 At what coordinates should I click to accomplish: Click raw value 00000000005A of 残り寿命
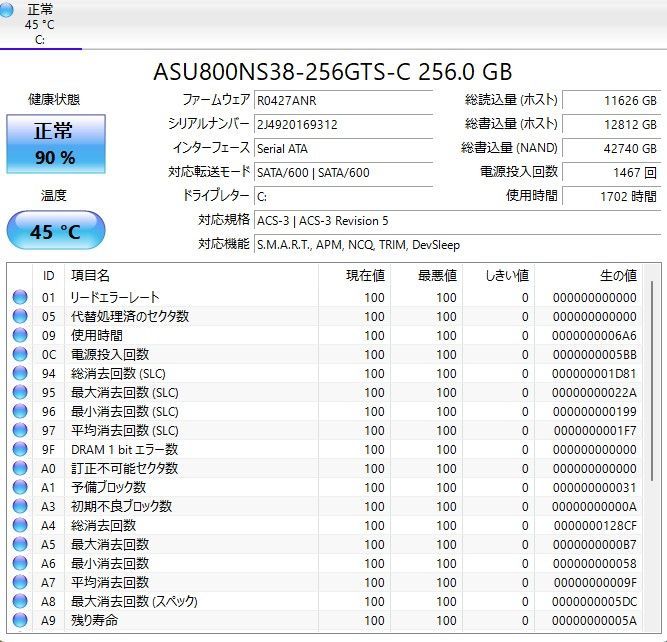point(594,621)
